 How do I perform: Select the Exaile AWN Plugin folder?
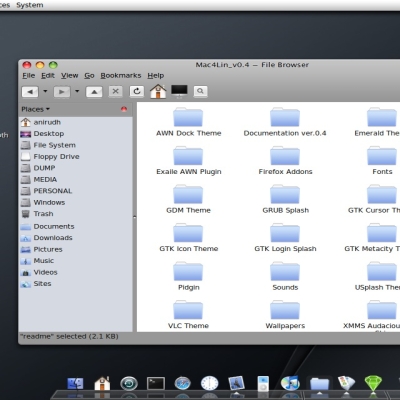pyautogui.click(x=188, y=161)
